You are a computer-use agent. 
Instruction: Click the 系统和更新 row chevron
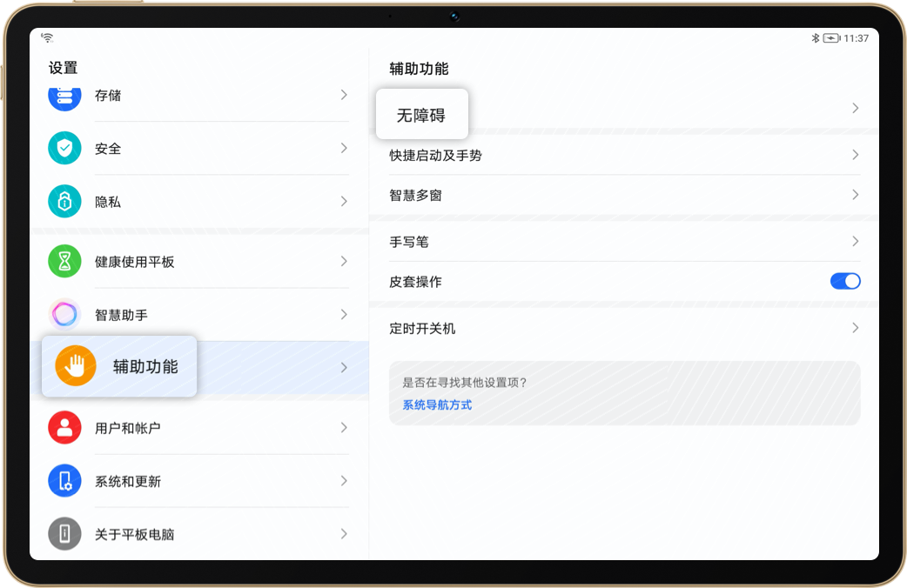[x=344, y=480]
